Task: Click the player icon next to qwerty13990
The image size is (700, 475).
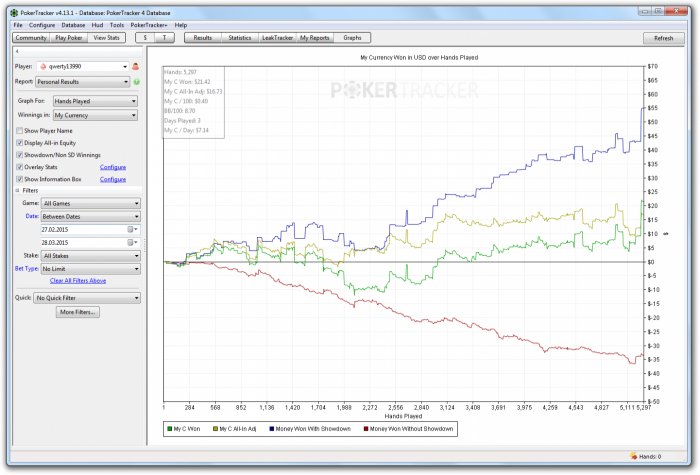Action: [x=136, y=65]
